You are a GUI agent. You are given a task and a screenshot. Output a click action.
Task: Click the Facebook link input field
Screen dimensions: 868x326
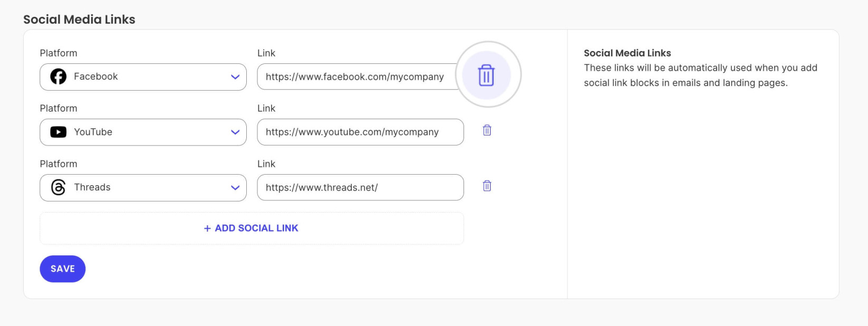pyautogui.click(x=360, y=77)
